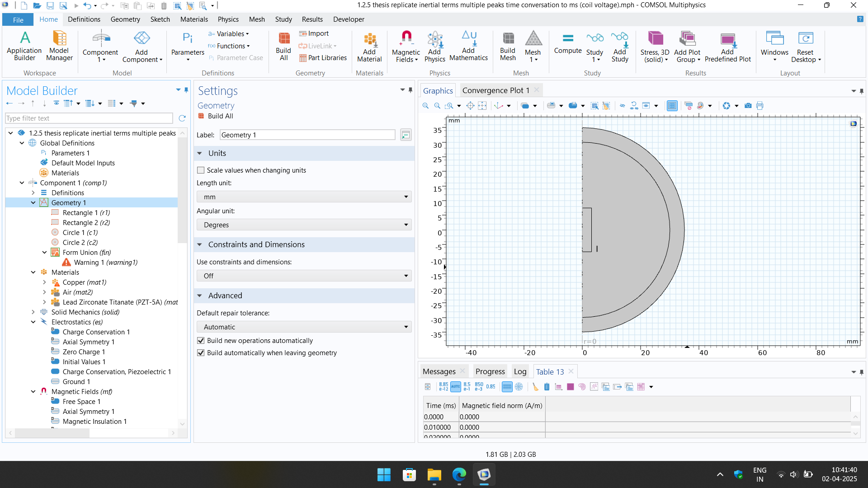Toggle Build automatically when leaving geometry
The width and height of the screenshot is (868, 488).
tap(201, 353)
